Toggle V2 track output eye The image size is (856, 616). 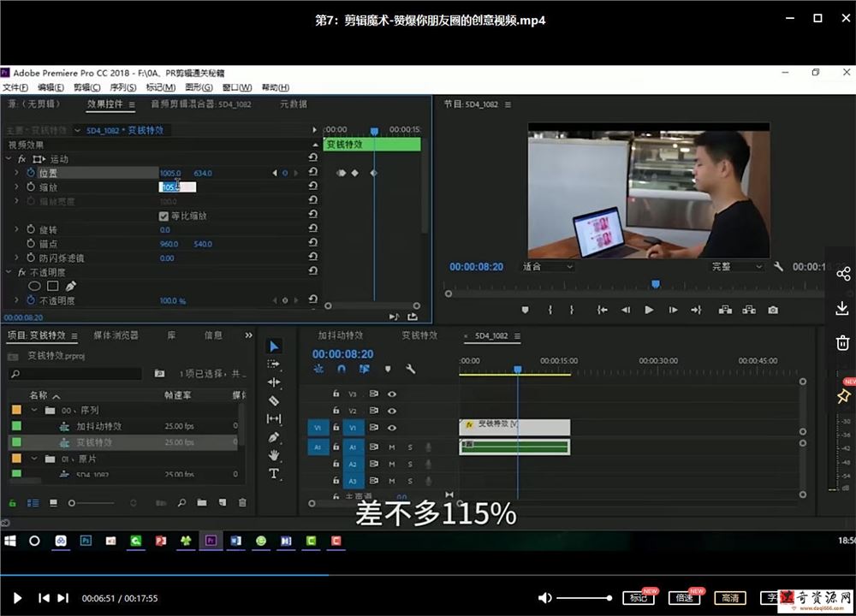point(392,411)
